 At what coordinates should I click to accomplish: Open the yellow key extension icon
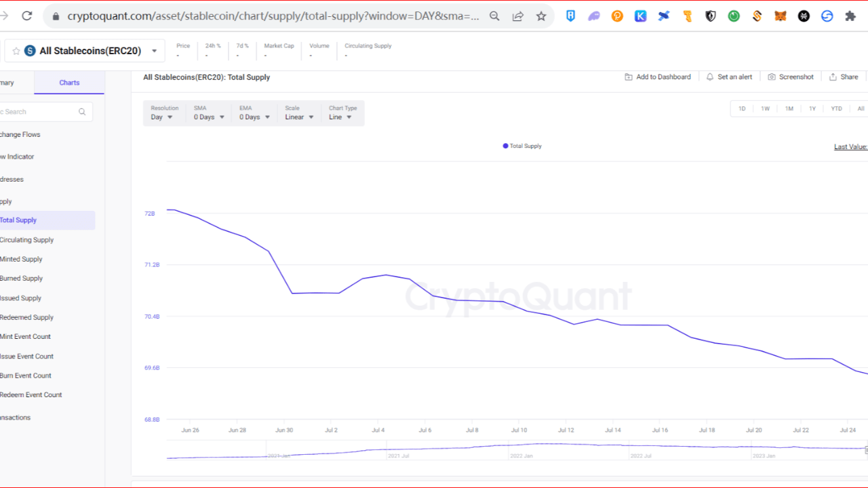point(687,16)
